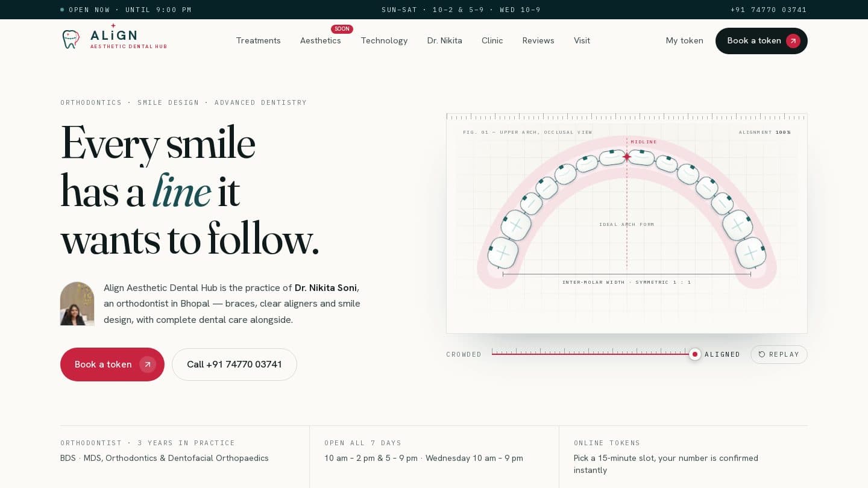Click the crowded-to-aligned slider track

[593, 354]
